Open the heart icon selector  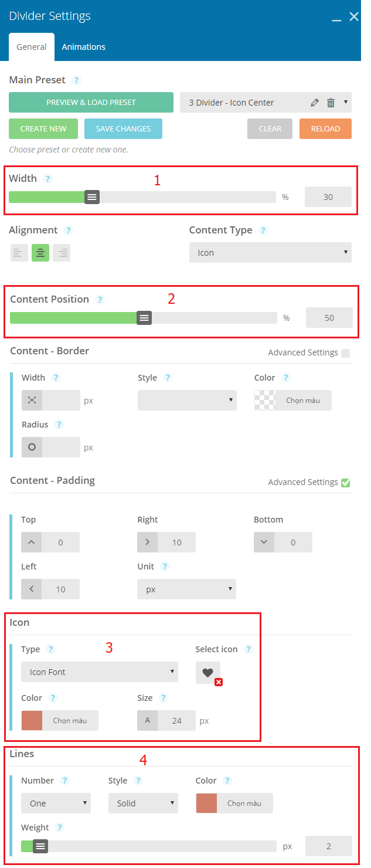[207, 673]
